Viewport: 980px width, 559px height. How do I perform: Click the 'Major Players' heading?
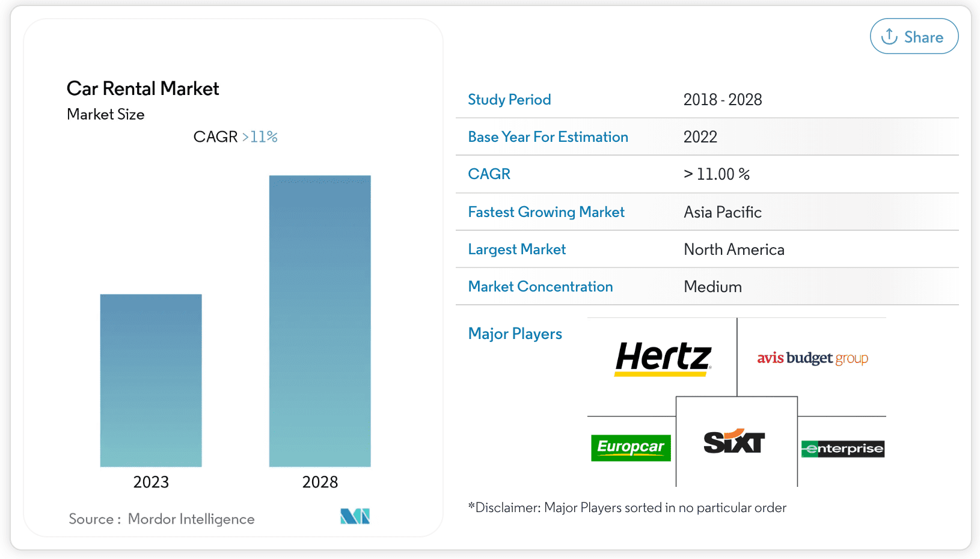pos(515,334)
